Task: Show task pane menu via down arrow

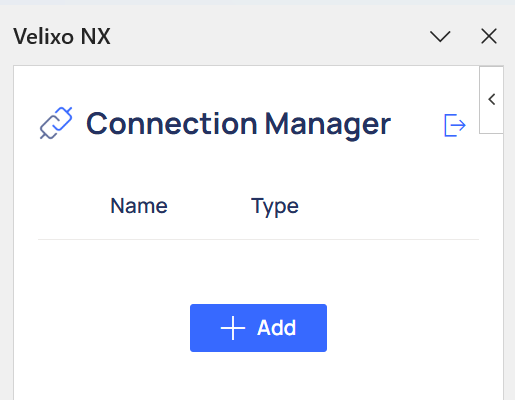Action: pos(440,36)
